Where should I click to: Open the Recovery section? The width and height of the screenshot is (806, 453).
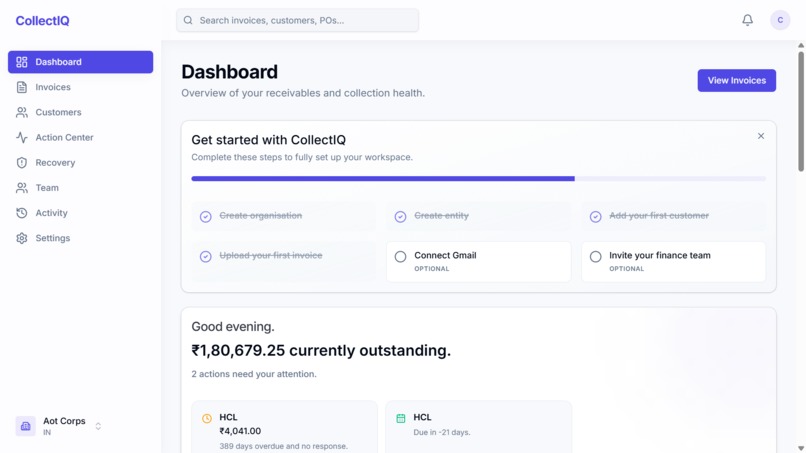(80, 162)
